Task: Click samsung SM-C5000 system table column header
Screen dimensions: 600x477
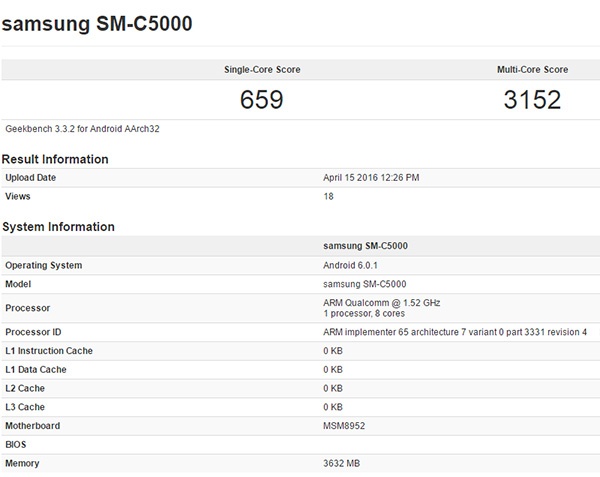Action: coord(365,246)
